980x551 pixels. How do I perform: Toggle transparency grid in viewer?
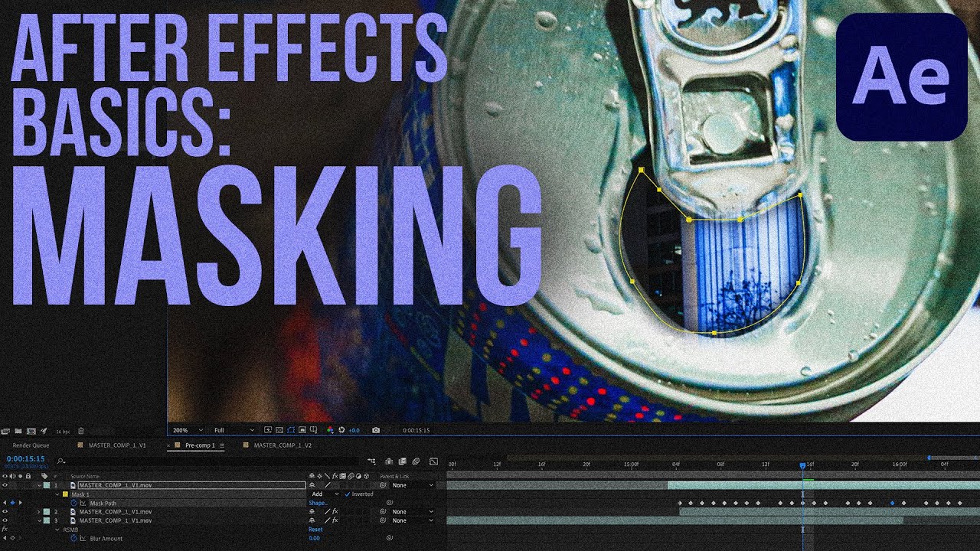click(x=279, y=430)
